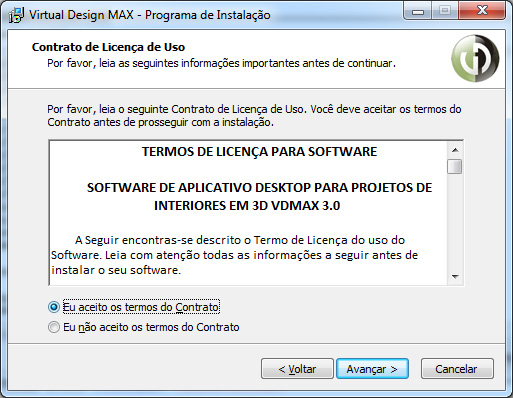Go back with '< Voltar' button
Image resolution: width=513 pixels, height=398 pixels.
297,369
